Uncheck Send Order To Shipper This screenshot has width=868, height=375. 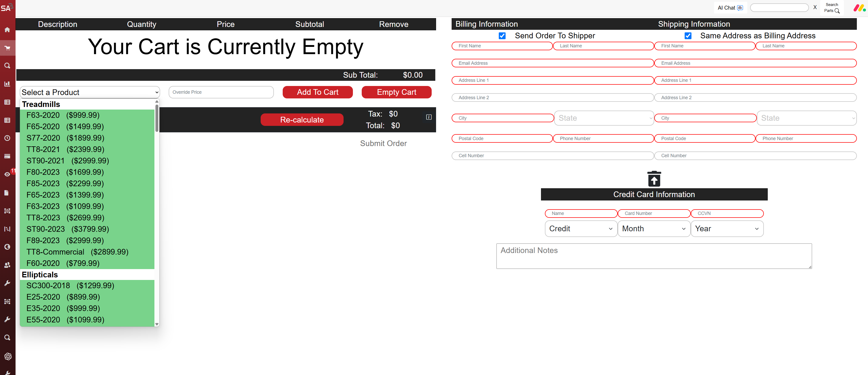(502, 36)
